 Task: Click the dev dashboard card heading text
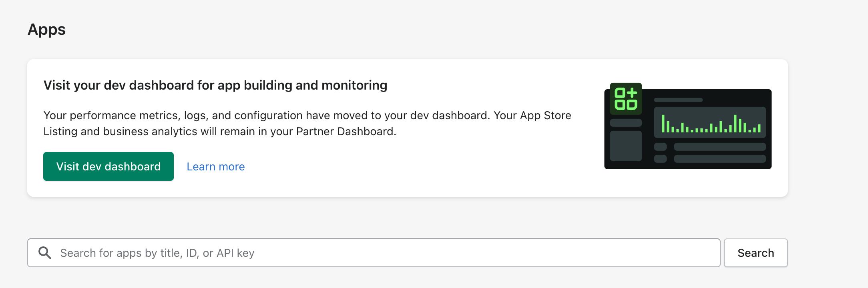[215, 85]
